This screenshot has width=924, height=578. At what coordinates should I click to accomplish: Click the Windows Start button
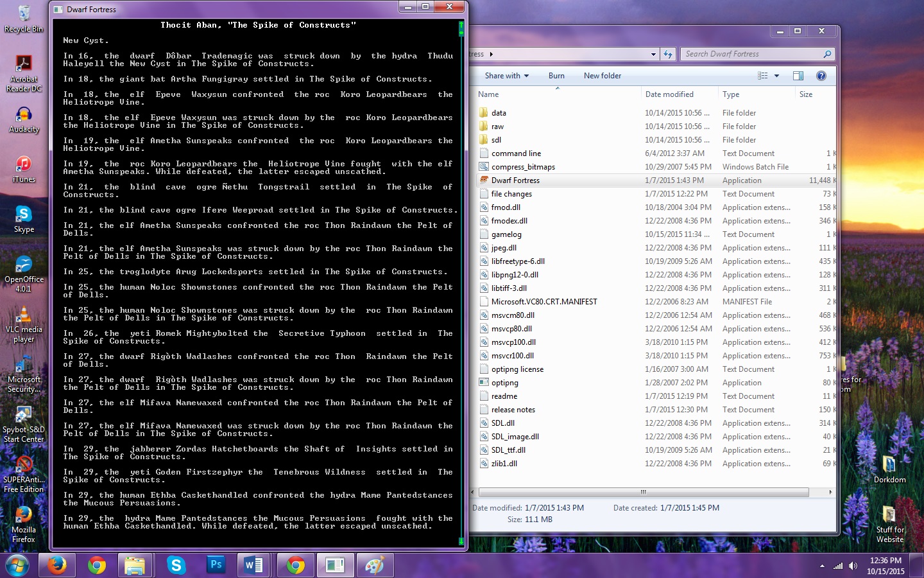pos(17,565)
